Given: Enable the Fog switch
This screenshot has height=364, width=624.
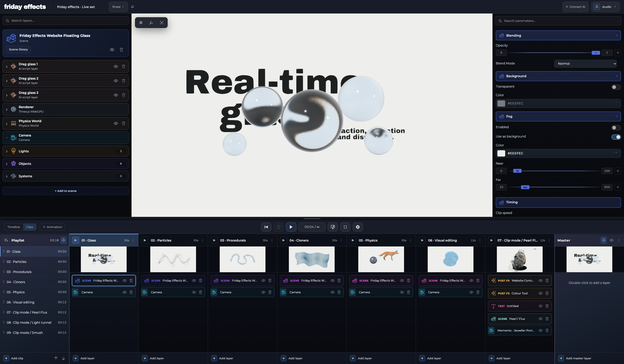Looking at the screenshot, I should pos(616,128).
